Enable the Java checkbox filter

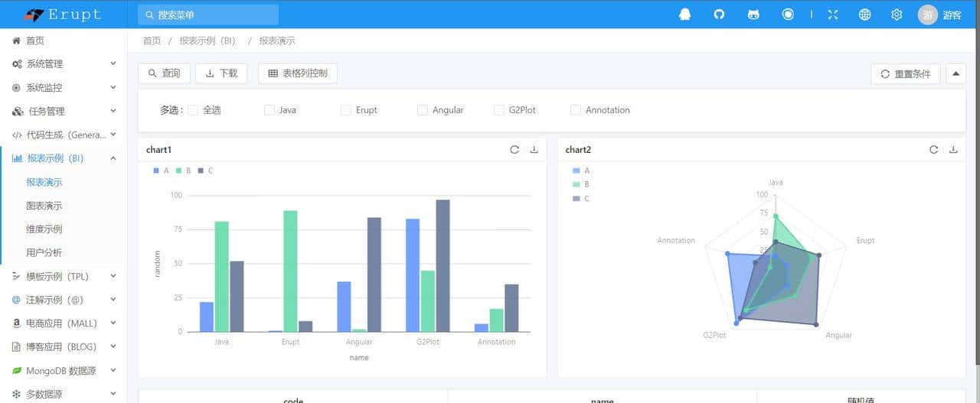[269, 110]
